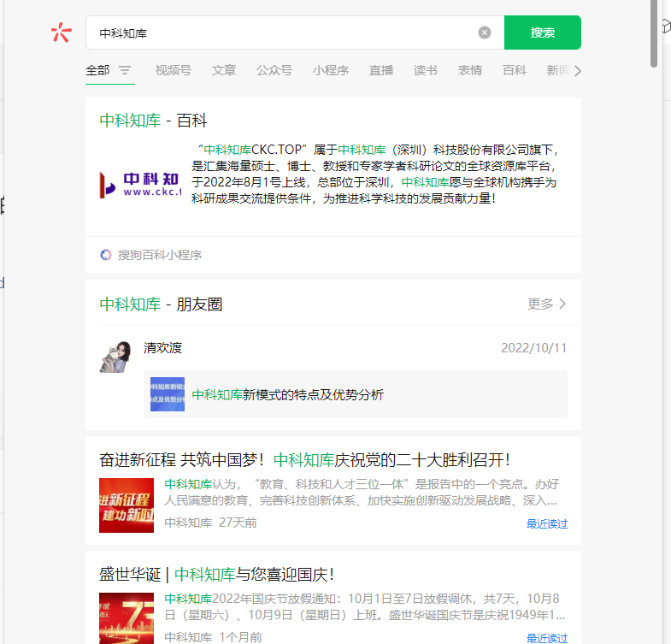The width and height of the screenshot is (671, 644).
Task: Click the 中科知库 27天前 source label
Action: pyautogui.click(x=210, y=523)
